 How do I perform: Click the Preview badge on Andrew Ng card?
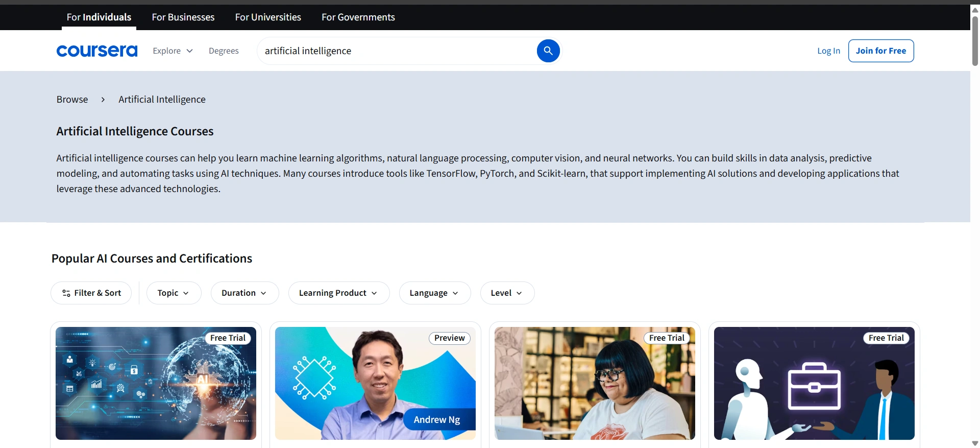click(x=449, y=338)
